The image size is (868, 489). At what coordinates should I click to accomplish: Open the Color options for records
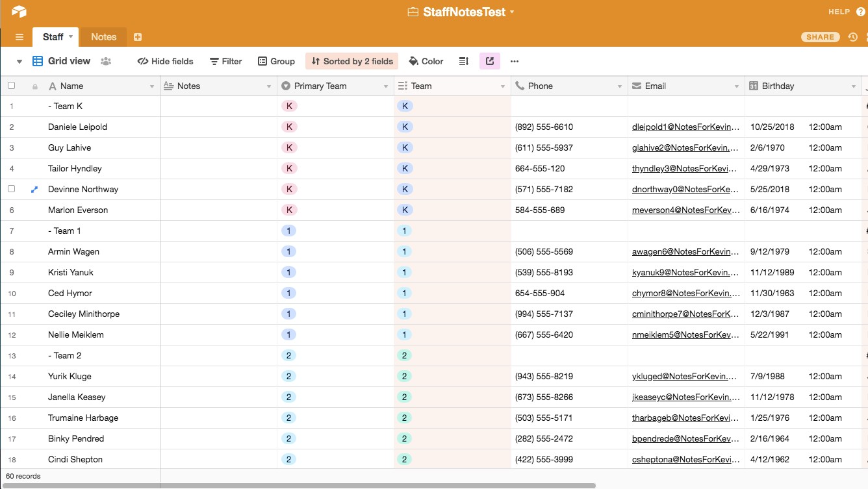(426, 61)
